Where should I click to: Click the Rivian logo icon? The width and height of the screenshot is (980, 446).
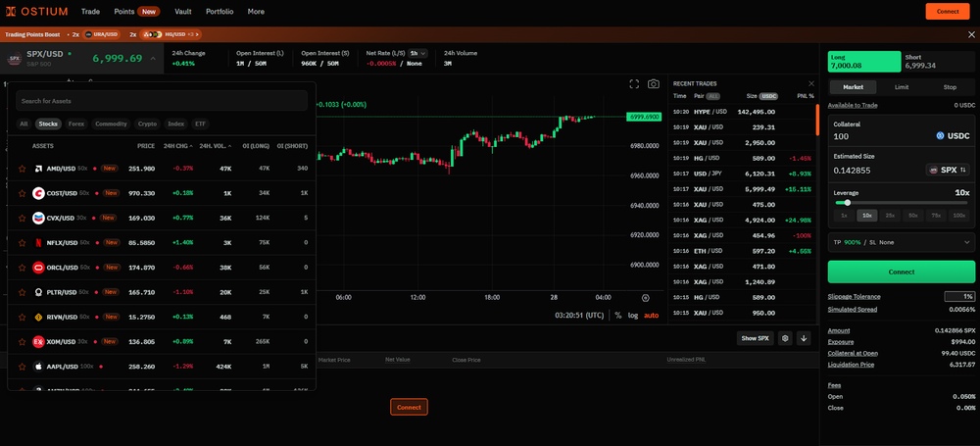tap(38, 318)
